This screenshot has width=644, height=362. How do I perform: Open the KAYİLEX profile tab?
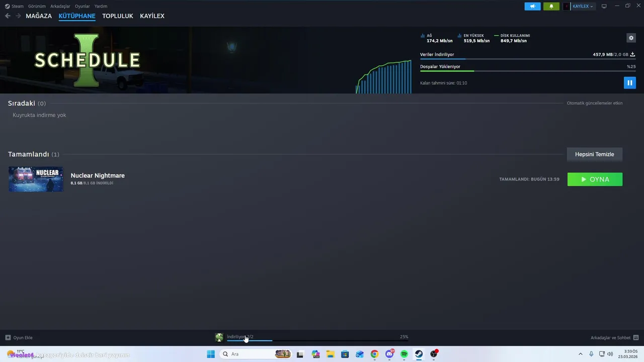tap(152, 16)
